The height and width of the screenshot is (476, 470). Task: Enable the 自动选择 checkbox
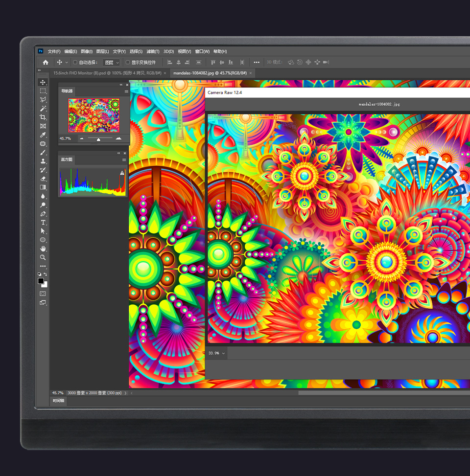click(75, 62)
